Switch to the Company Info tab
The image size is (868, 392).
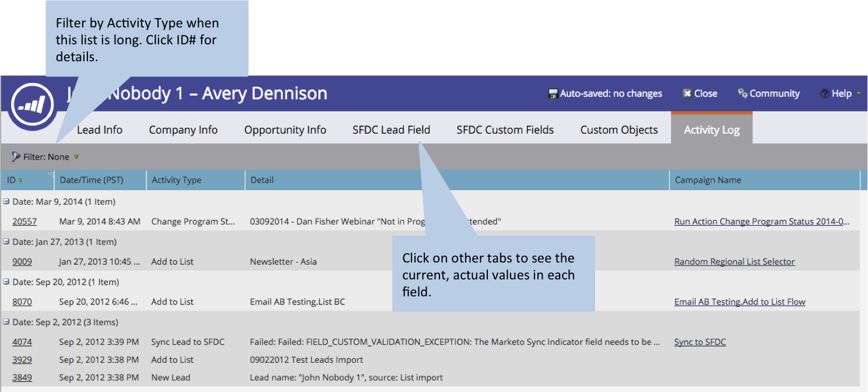pyautogui.click(x=183, y=129)
